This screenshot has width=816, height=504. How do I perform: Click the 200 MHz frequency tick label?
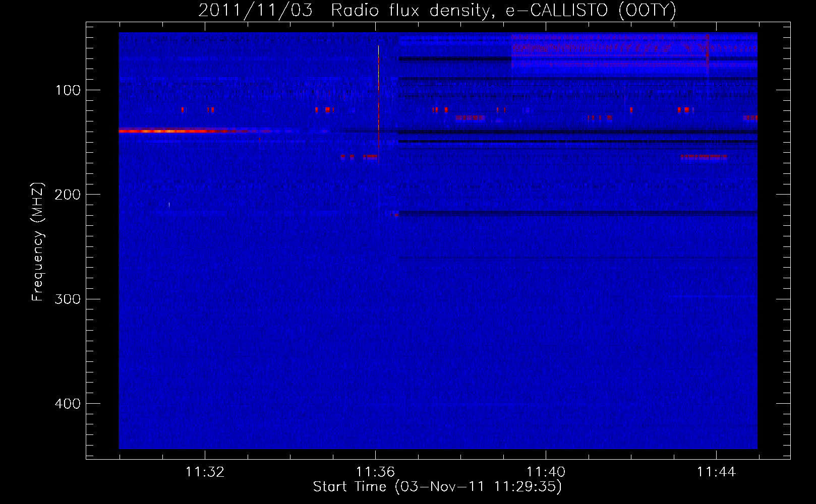click(68, 195)
